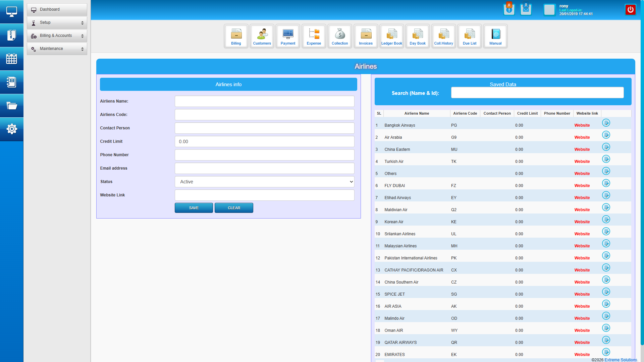This screenshot has height=362, width=644.
Task: Click the Collection money bag icon
Action: pyautogui.click(x=340, y=36)
